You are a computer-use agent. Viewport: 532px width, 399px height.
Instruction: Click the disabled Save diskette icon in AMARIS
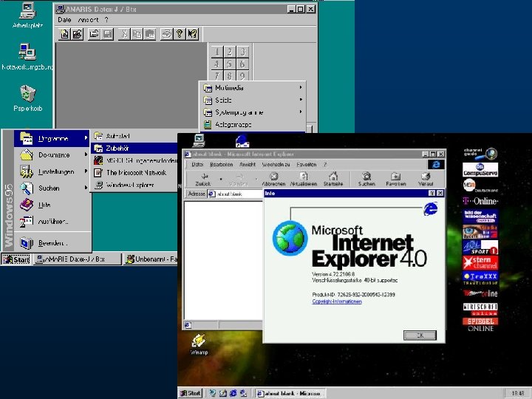point(107,34)
